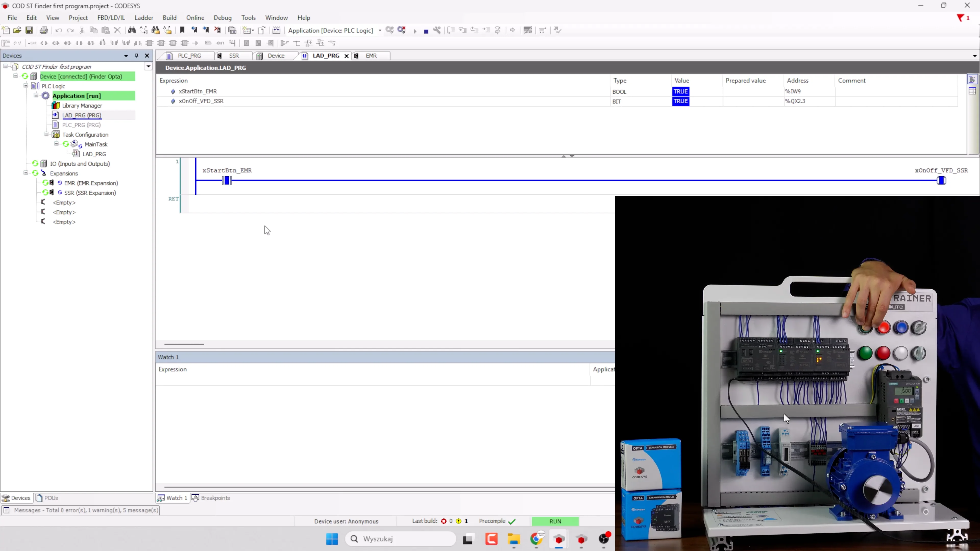Viewport: 980px width, 551px height.
Task: Click the Logout icon in toolbar
Action: click(401, 30)
